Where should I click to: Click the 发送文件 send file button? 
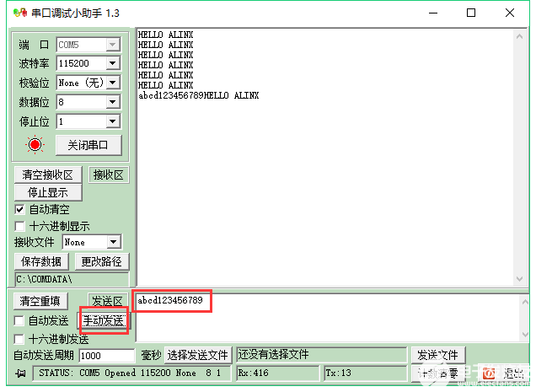point(437,355)
